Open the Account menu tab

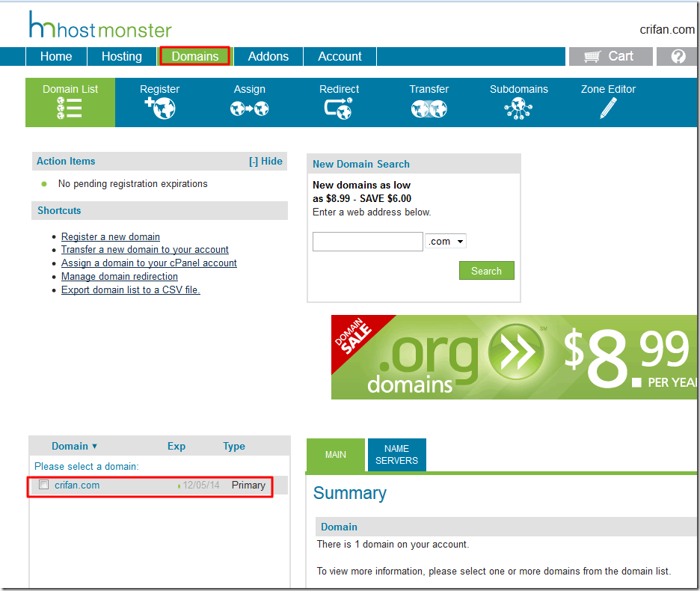coord(340,56)
